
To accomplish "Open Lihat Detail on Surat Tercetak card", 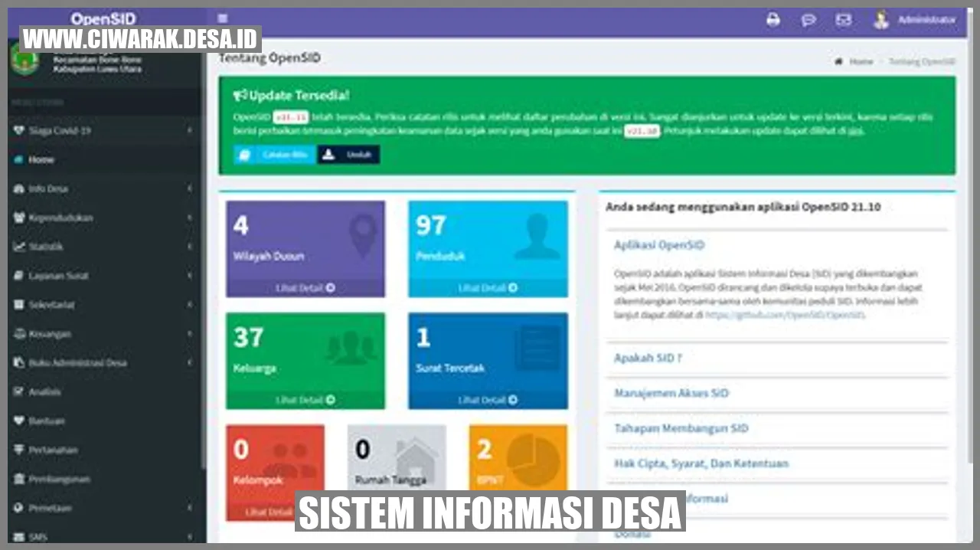I will point(488,400).
